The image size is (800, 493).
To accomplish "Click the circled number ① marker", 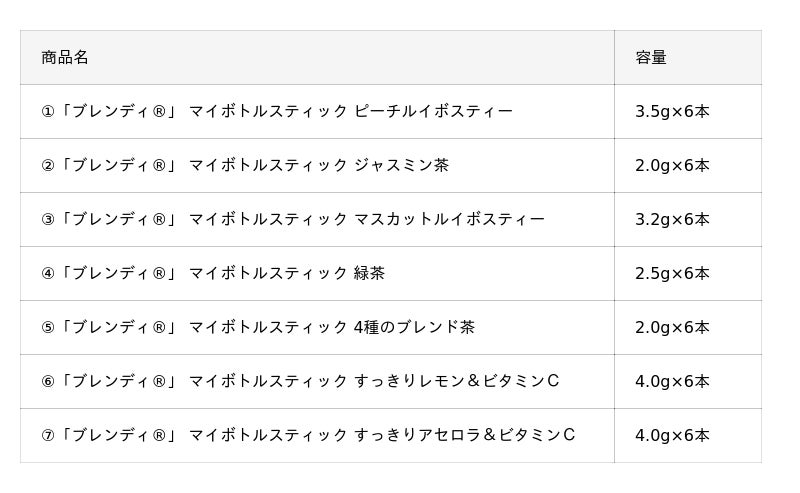I will 48,111.
